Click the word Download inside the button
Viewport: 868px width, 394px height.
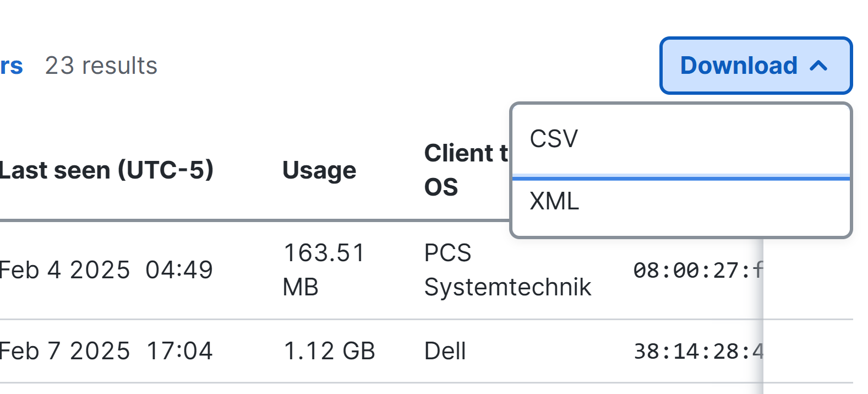tap(739, 66)
